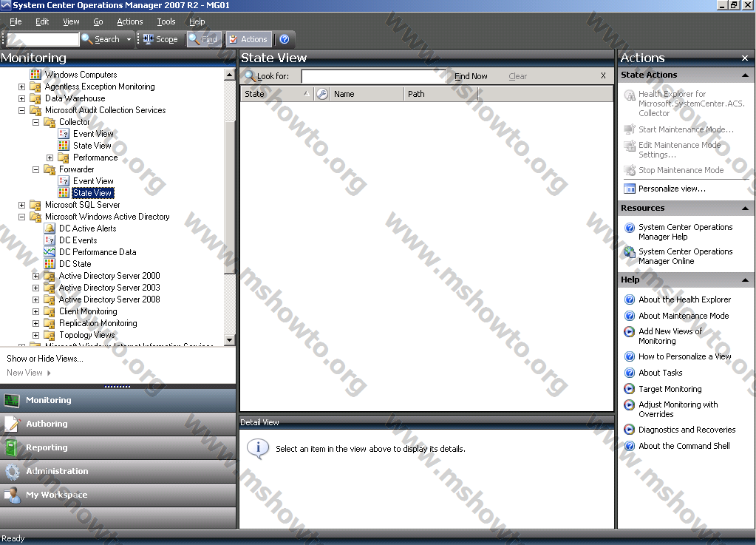756x545 pixels.
Task: Open About the Health Explorer help link
Action: pos(684,299)
